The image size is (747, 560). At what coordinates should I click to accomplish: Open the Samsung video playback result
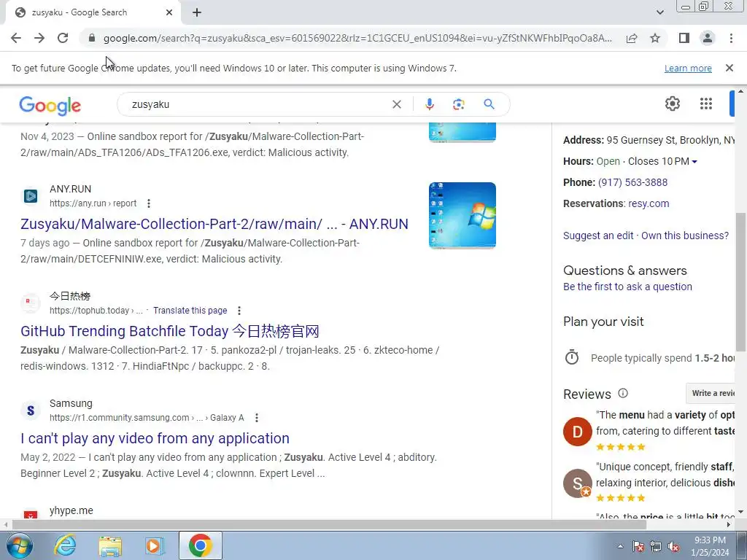pyautogui.click(x=155, y=438)
